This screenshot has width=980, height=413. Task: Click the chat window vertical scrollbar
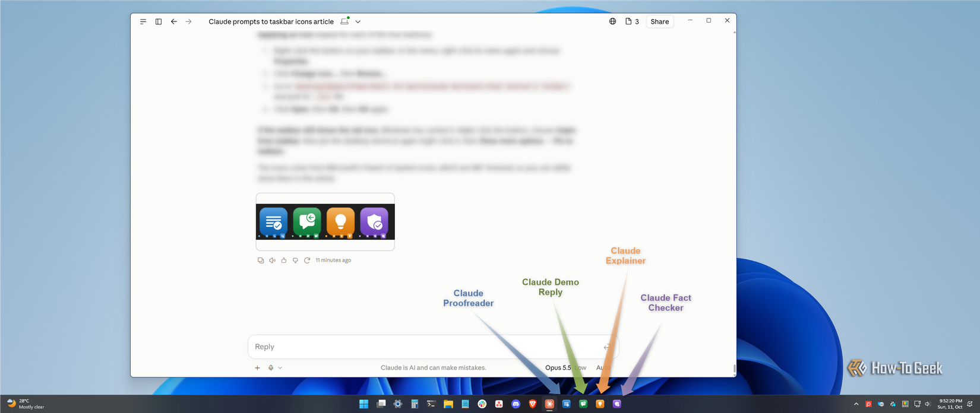(x=735, y=369)
